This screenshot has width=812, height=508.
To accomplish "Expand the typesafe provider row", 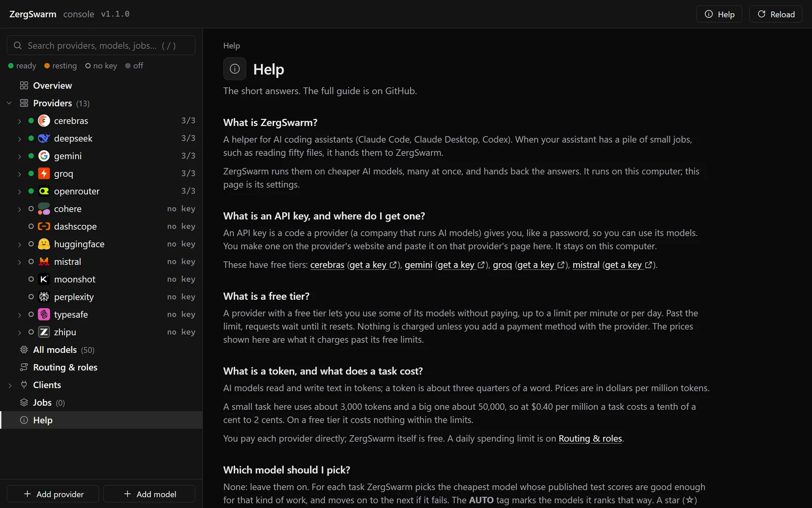I will coord(19,315).
